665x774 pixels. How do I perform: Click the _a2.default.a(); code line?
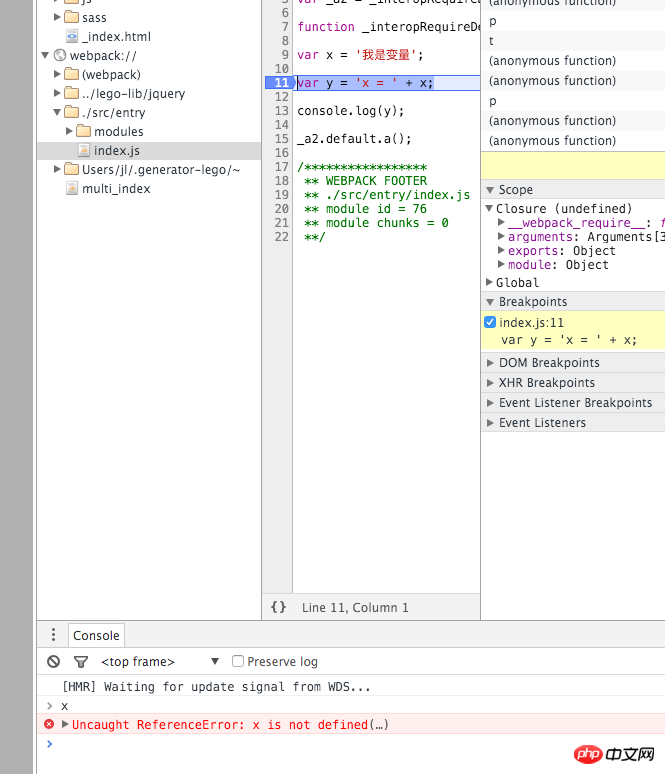tap(354, 139)
